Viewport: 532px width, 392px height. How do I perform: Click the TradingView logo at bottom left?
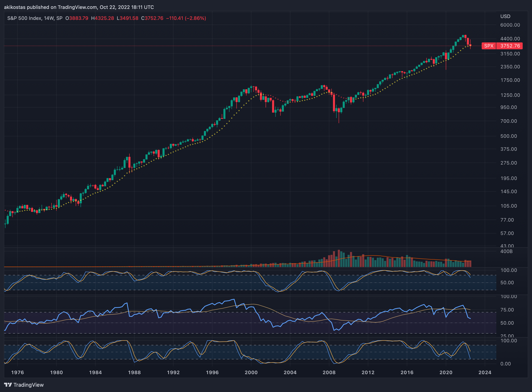pos(24,385)
